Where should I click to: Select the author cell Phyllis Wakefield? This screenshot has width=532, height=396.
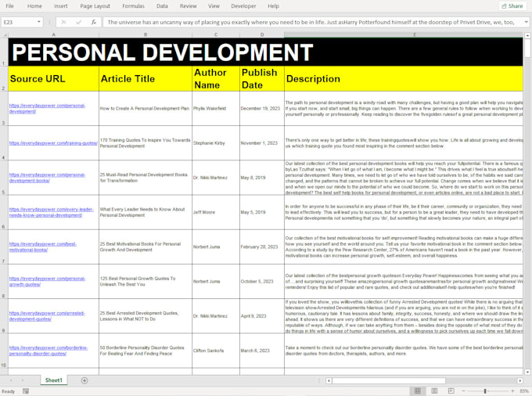tap(215, 108)
